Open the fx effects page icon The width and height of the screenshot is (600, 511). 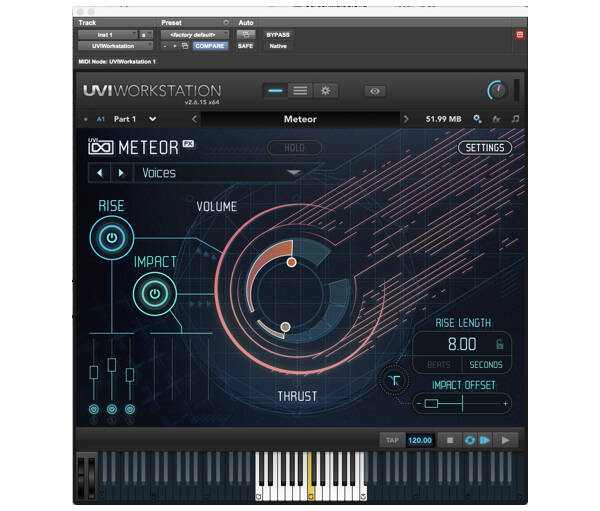(x=496, y=119)
